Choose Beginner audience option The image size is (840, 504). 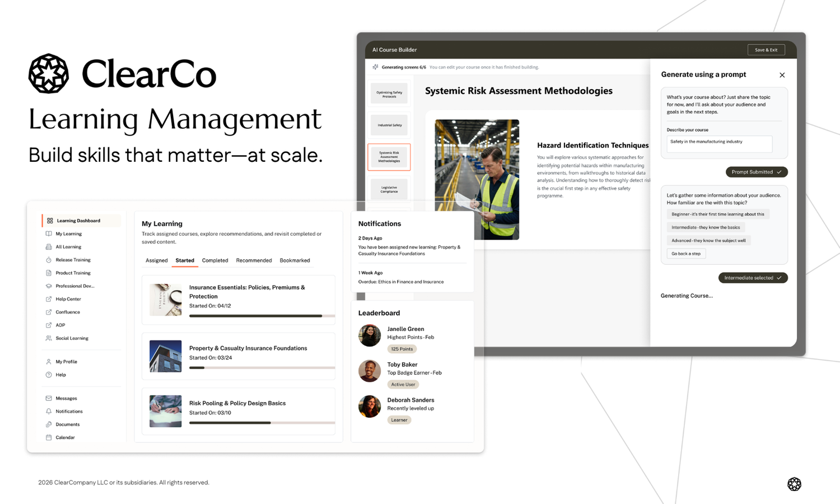click(x=718, y=214)
